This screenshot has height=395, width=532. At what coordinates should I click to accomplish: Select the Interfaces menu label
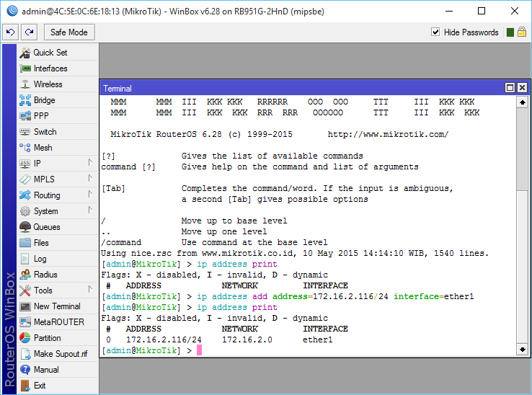pos(50,68)
